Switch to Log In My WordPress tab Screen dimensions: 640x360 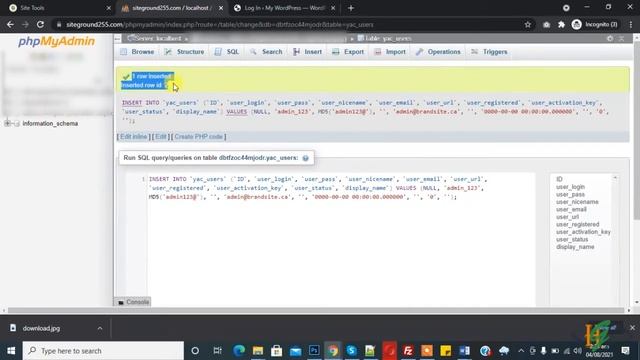click(284, 8)
